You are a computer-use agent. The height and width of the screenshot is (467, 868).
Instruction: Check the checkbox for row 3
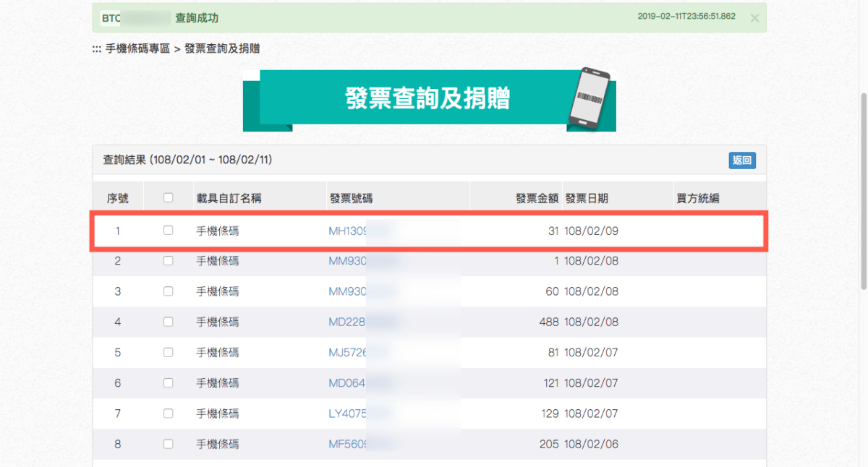[169, 291]
